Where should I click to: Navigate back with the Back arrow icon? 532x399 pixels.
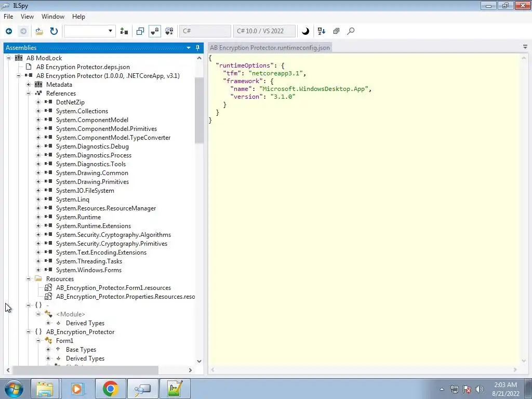coord(9,31)
